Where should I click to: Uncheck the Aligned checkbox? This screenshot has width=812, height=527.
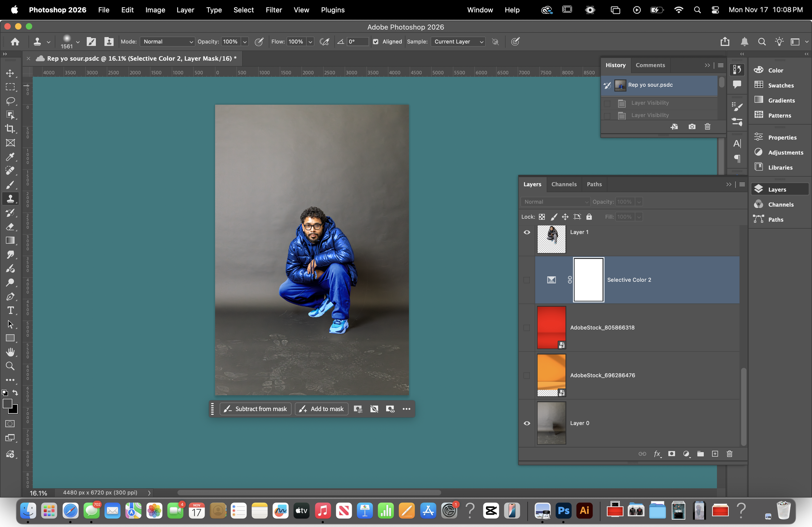click(x=376, y=42)
